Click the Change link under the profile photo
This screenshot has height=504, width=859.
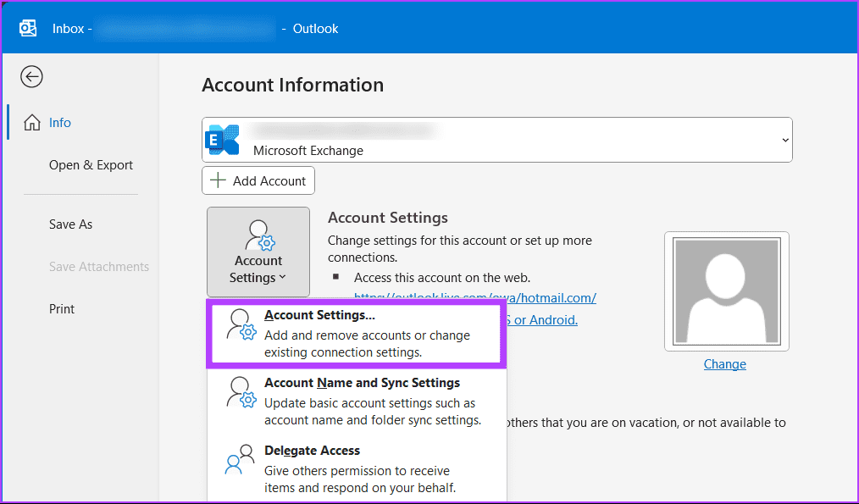coord(725,364)
